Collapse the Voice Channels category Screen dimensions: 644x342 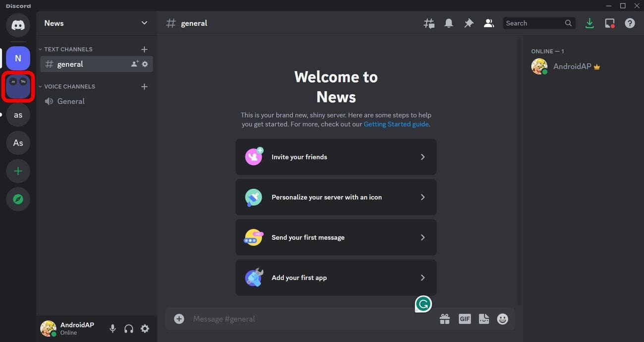coord(69,87)
